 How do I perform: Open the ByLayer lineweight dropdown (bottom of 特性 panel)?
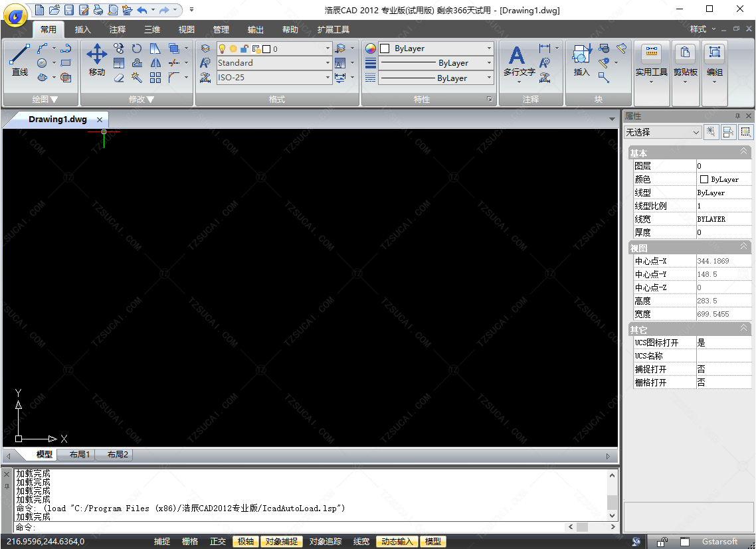click(x=436, y=78)
